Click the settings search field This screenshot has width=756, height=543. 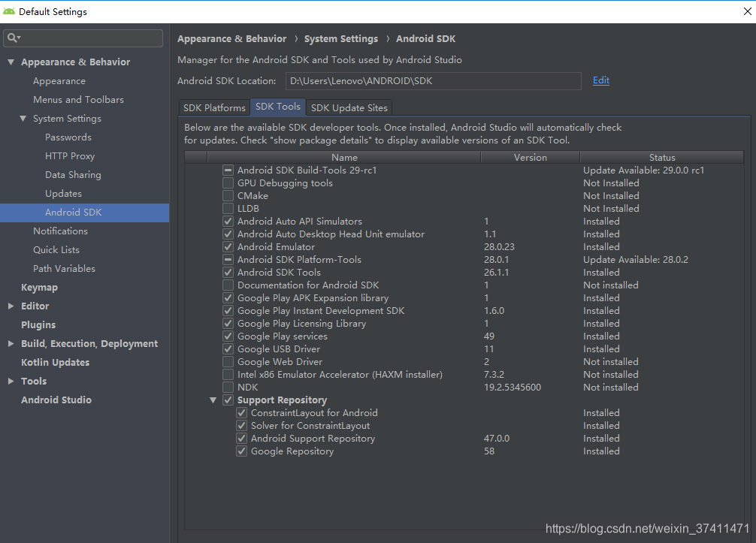coord(83,38)
